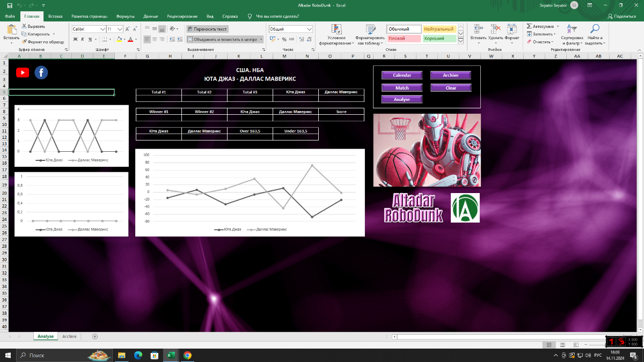This screenshot has height=362, width=644.
Task: Open the Файл menu tab
Action: [x=10, y=17]
